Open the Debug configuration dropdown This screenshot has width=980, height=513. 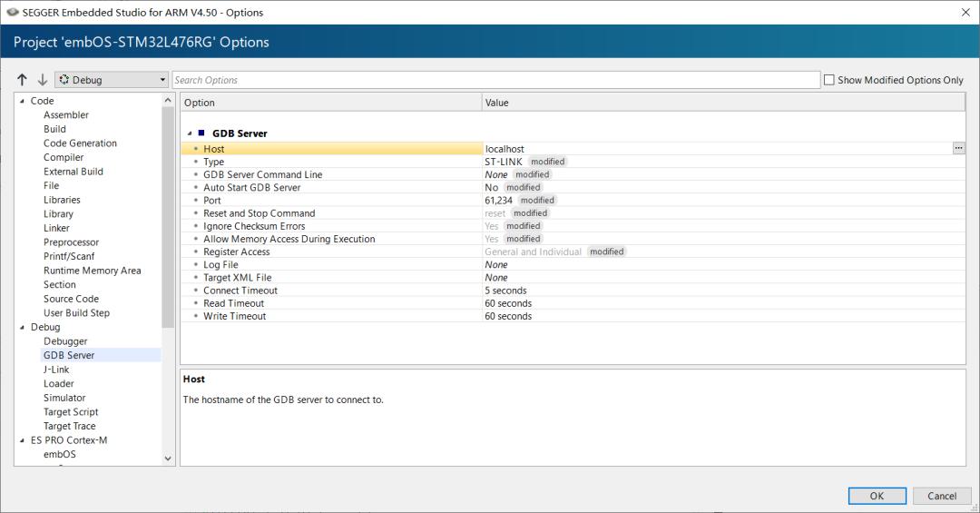tap(112, 80)
